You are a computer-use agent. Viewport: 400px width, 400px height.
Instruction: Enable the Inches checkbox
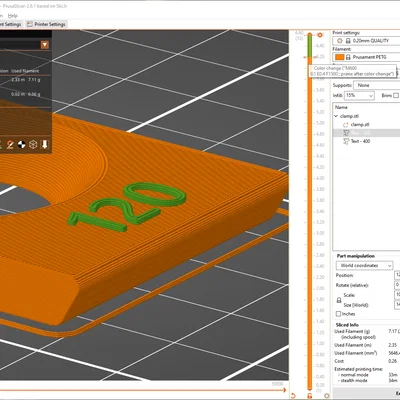pos(338,314)
